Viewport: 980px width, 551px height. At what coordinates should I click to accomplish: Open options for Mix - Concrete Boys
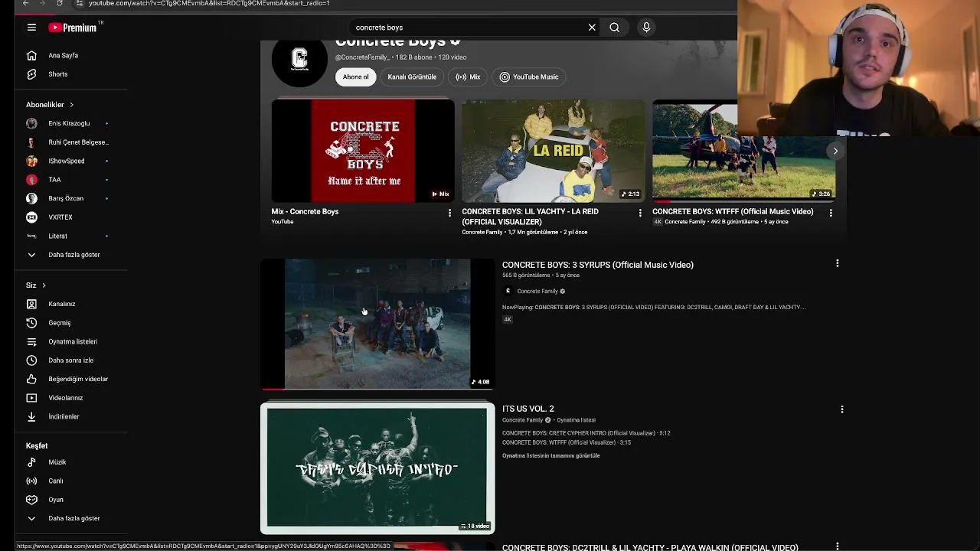(x=449, y=213)
